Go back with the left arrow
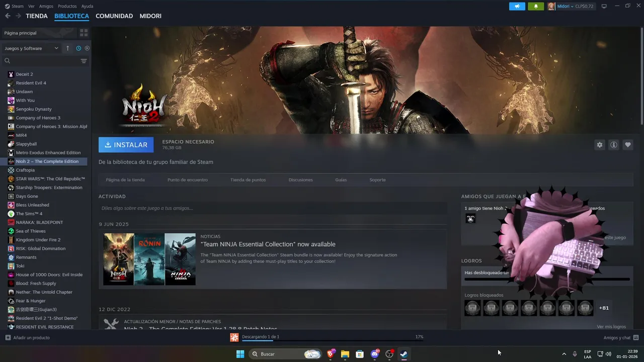Screen dimensions: 644x362 [8, 16]
